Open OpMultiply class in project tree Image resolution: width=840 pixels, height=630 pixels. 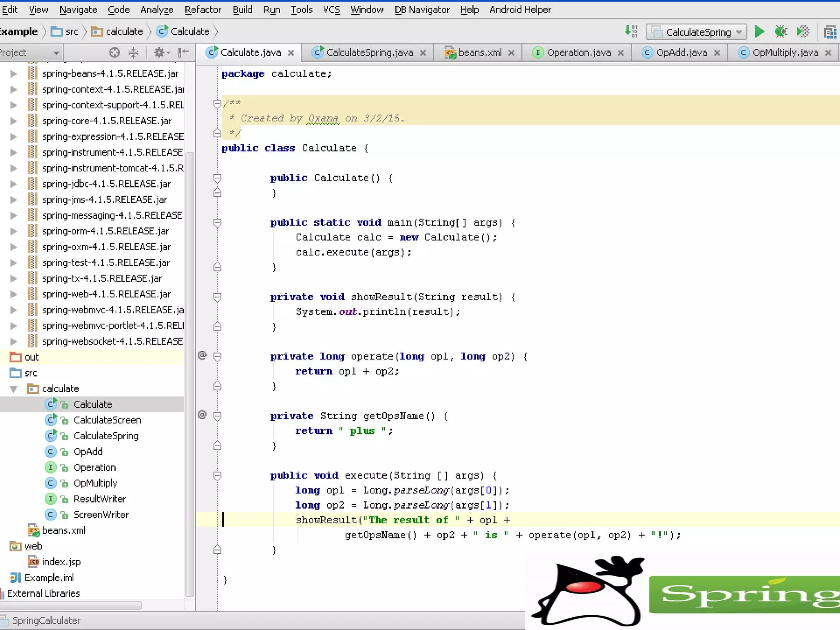pyautogui.click(x=95, y=483)
